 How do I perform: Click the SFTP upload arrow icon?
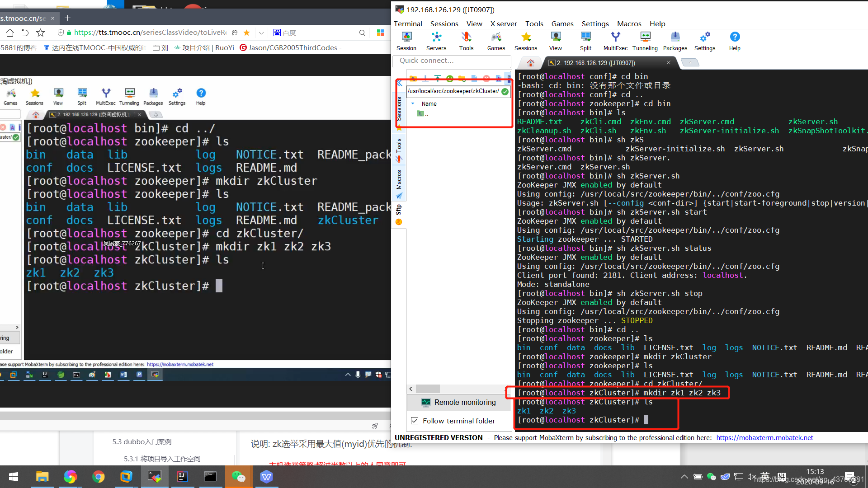[x=437, y=79]
